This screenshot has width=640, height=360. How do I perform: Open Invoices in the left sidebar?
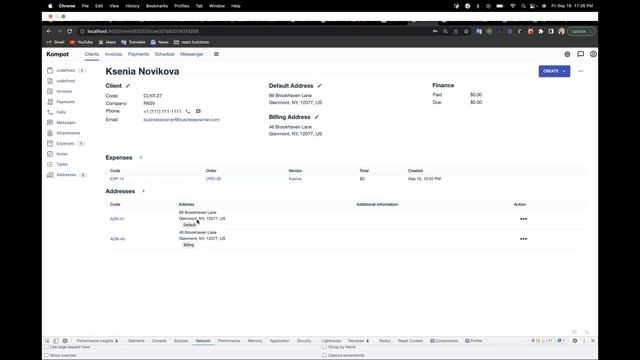click(64, 91)
